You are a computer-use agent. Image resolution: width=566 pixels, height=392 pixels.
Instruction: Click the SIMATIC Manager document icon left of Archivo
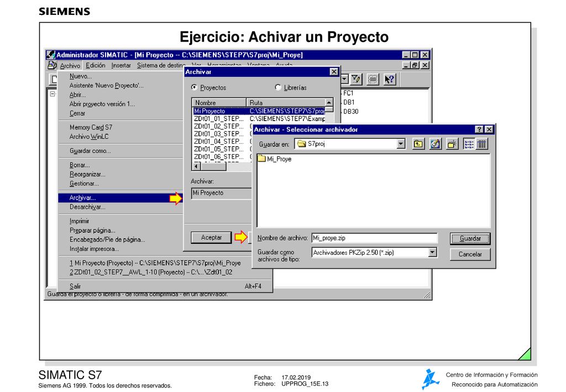coord(52,65)
